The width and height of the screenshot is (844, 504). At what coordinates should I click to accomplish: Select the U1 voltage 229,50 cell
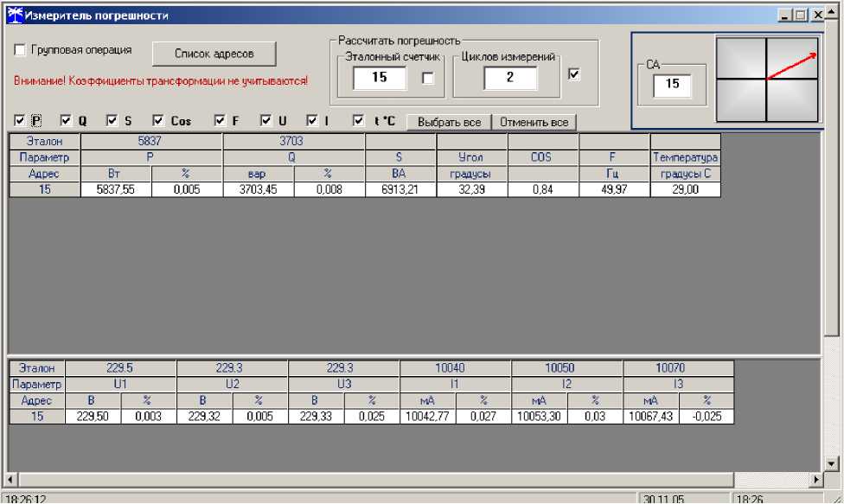(93, 417)
